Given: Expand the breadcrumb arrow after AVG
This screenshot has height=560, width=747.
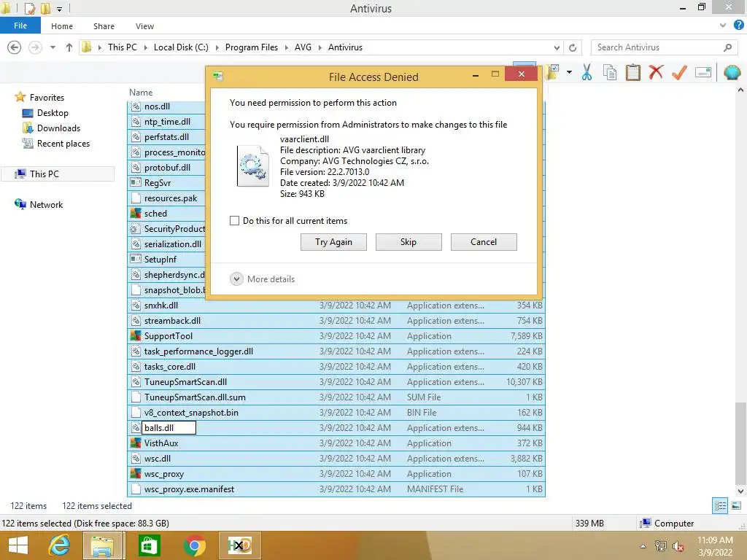Looking at the screenshot, I should click(x=320, y=47).
